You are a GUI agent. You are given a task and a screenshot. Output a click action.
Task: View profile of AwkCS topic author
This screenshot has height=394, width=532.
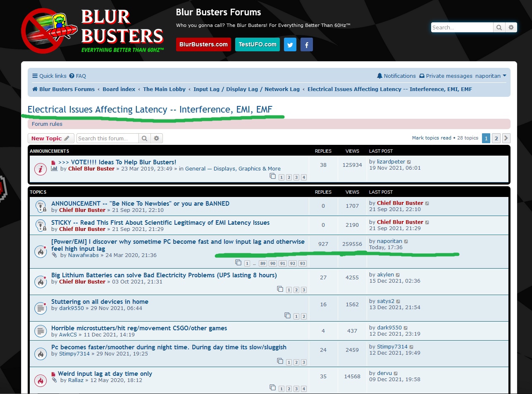(x=68, y=334)
